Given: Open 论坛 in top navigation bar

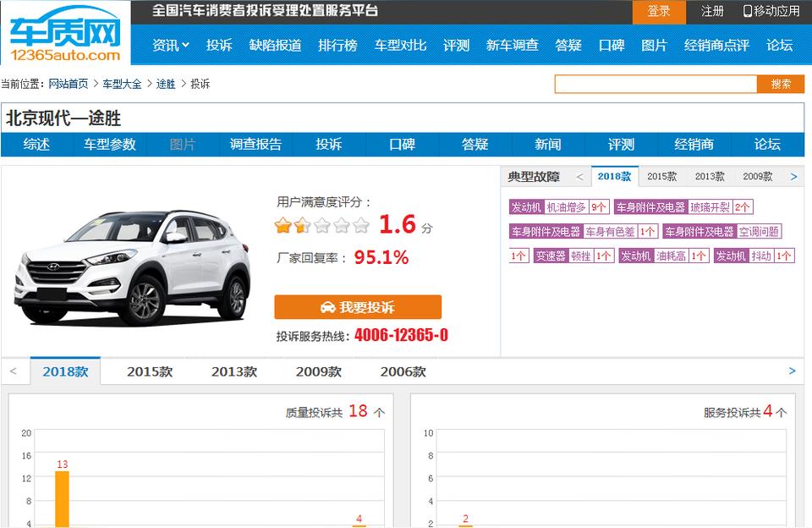Looking at the screenshot, I should click(779, 45).
